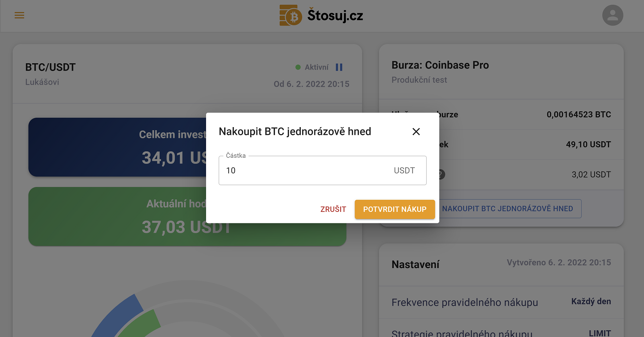Click the USDT currency suffix in dialog
The width and height of the screenshot is (644, 337).
(404, 171)
